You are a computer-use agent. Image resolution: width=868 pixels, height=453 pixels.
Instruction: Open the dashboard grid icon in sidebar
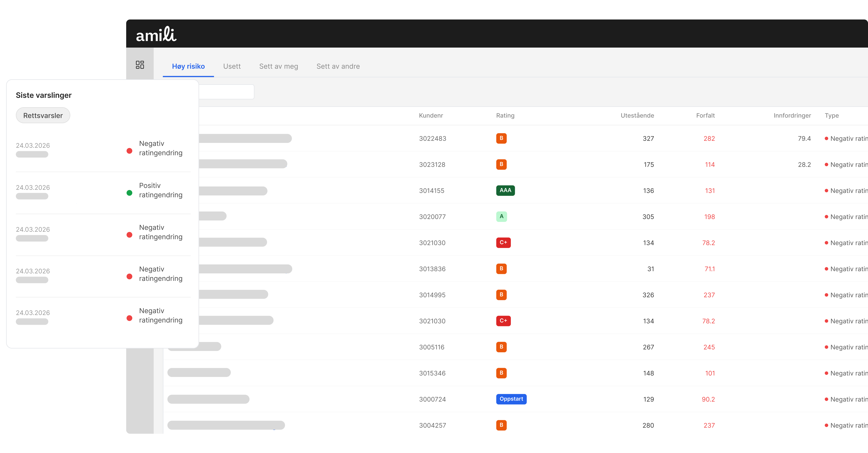point(140,65)
